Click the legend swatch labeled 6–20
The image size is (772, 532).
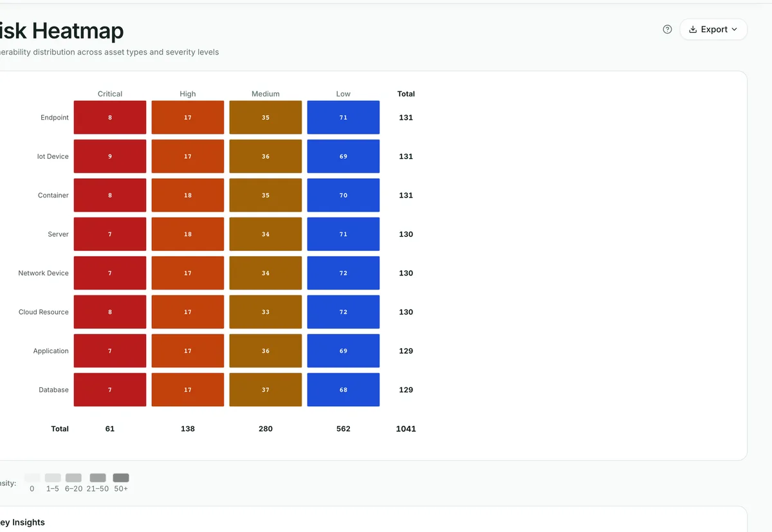click(x=73, y=478)
